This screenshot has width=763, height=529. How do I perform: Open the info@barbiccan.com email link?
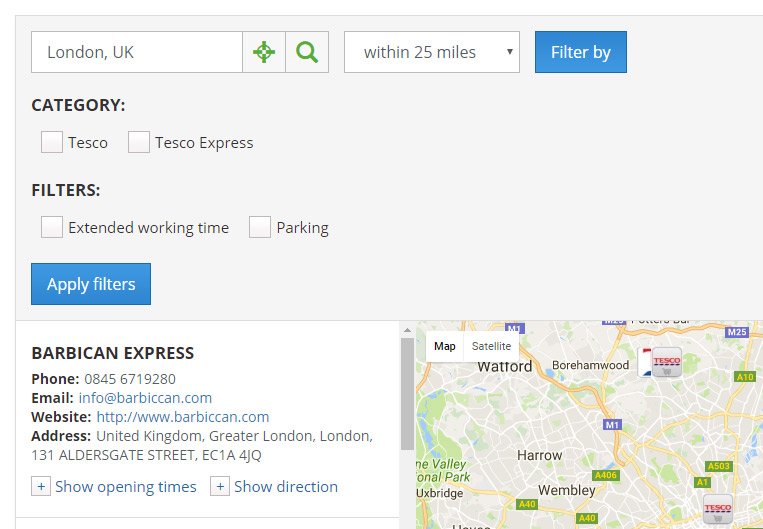coord(145,398)
